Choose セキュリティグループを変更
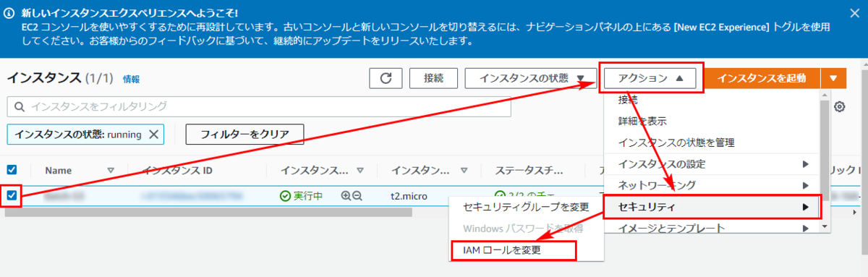This screenshot has width=868, height=277. 526,207
